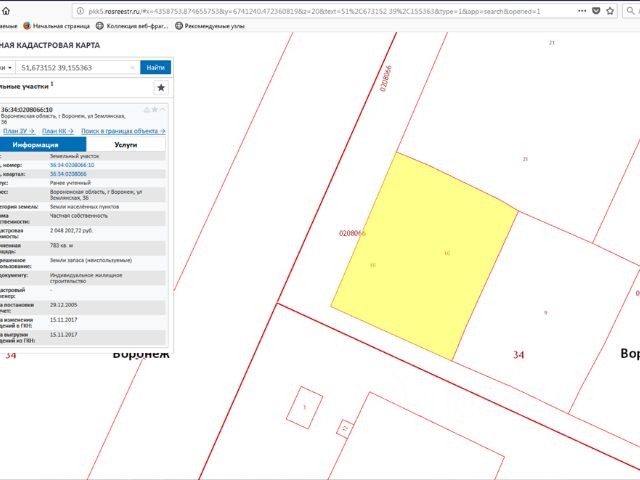640x480 pixels.
Task: Click the small triangle icon on the result card
Action: tap(147, 109)
